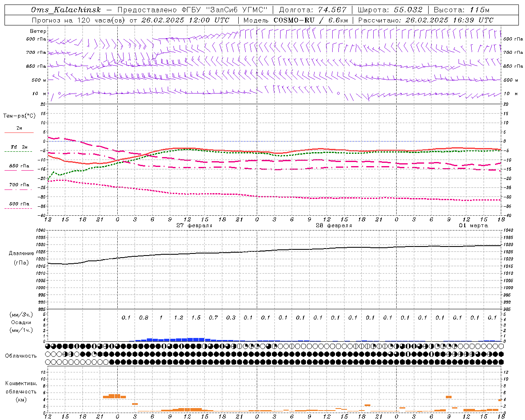The image size is (525, 420).
Task: Select the elevation text Высота: 115м
Action: click(461, 10)
